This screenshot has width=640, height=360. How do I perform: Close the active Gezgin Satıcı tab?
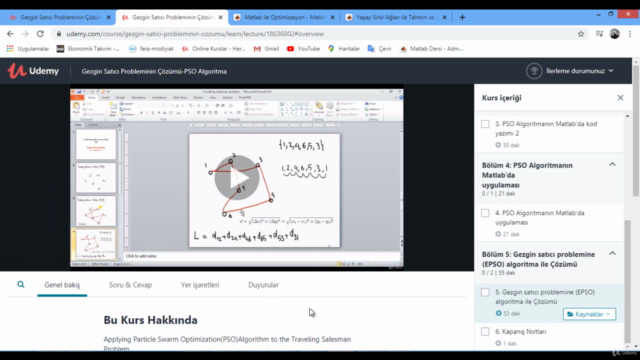[x=220, y=17]
